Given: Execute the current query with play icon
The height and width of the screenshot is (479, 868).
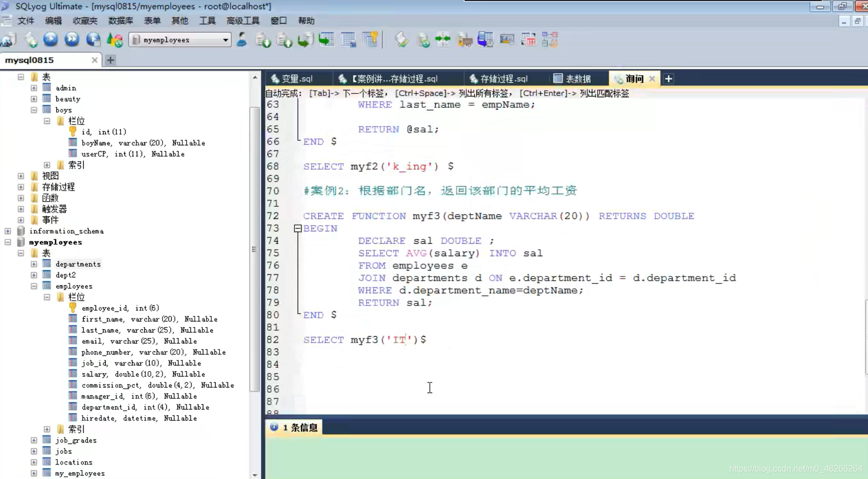Looking at the screenshot, I should (x=51, y=40).
